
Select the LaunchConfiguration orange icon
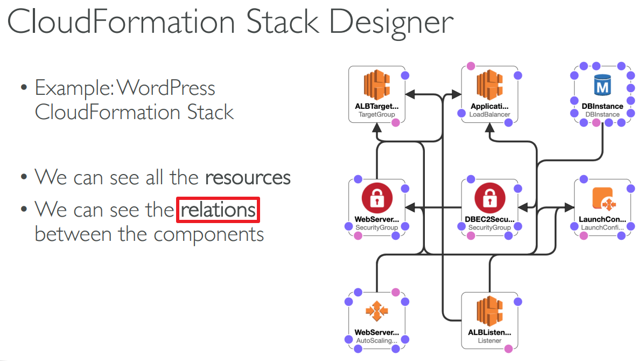tap(603, 199)
